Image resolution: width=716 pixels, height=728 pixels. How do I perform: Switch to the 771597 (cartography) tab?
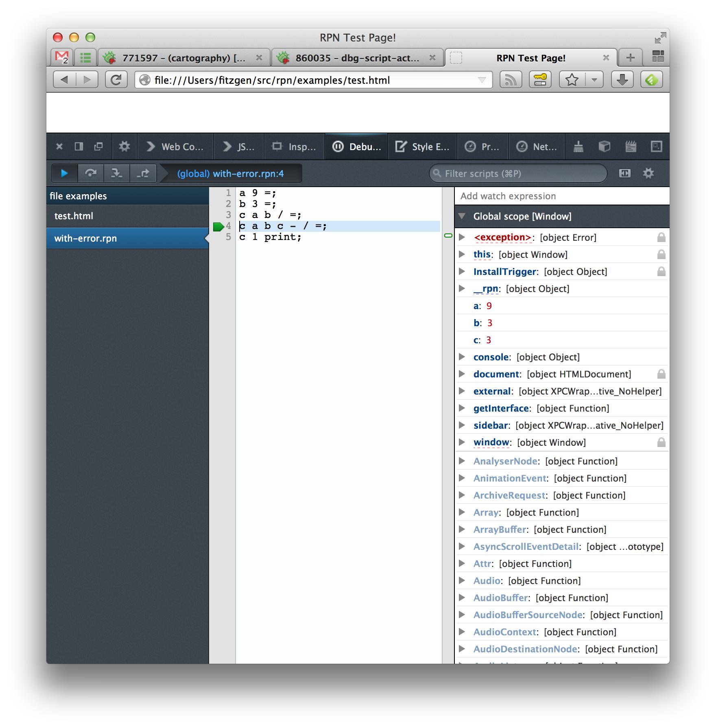pos(184,58)
